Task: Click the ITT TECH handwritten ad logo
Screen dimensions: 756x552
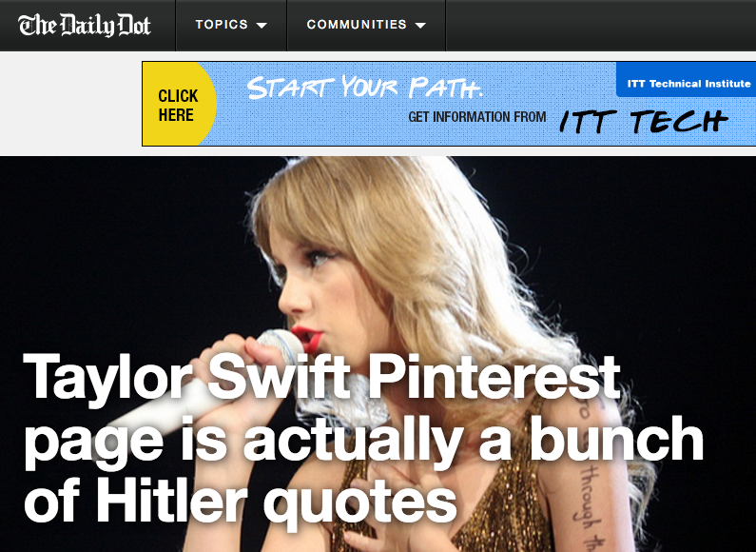Action: point(644,121)
